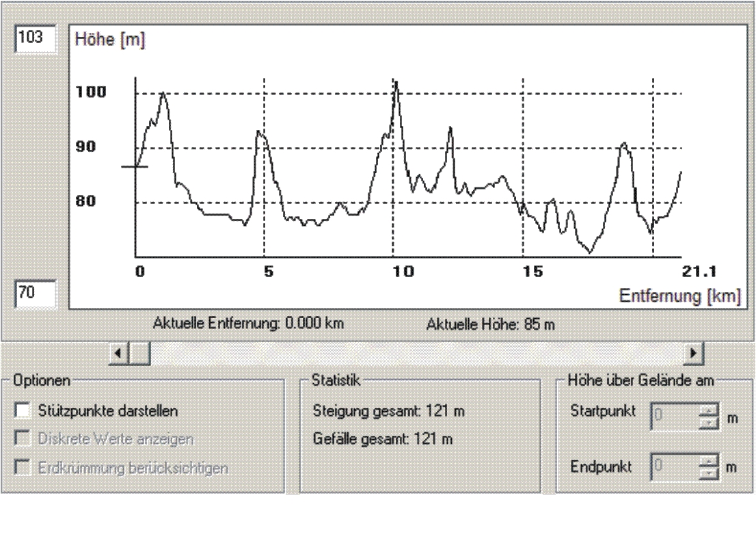Click the 5 km distance axis value
Screen dimensions: 756x535
coord(269,272)
